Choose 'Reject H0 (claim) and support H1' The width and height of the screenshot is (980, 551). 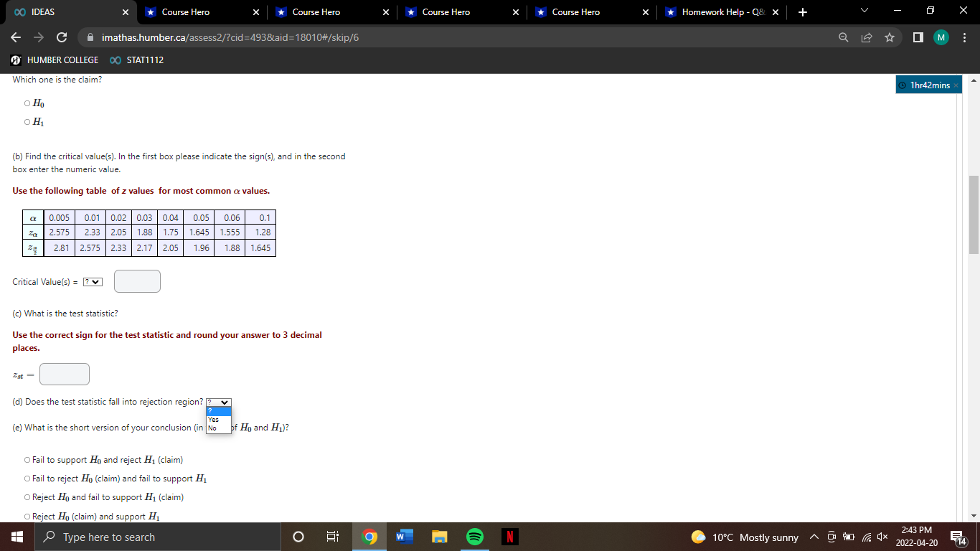(27, 516)
